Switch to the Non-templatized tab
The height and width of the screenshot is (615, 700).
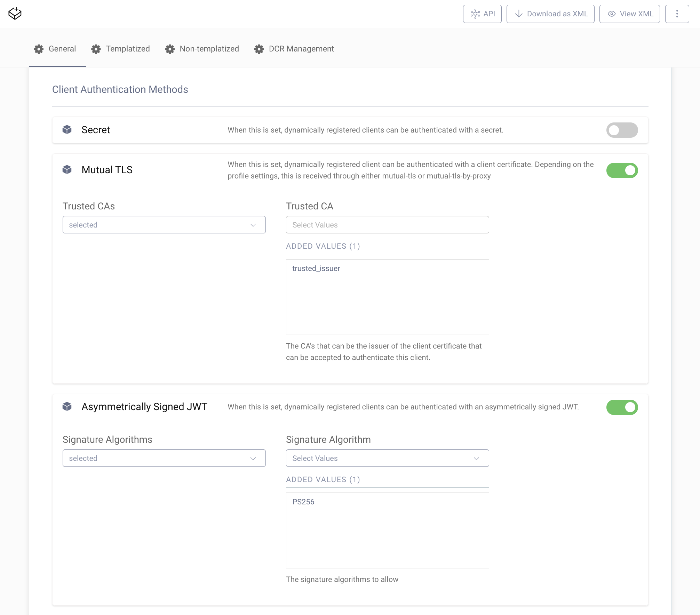coord(209,49)
